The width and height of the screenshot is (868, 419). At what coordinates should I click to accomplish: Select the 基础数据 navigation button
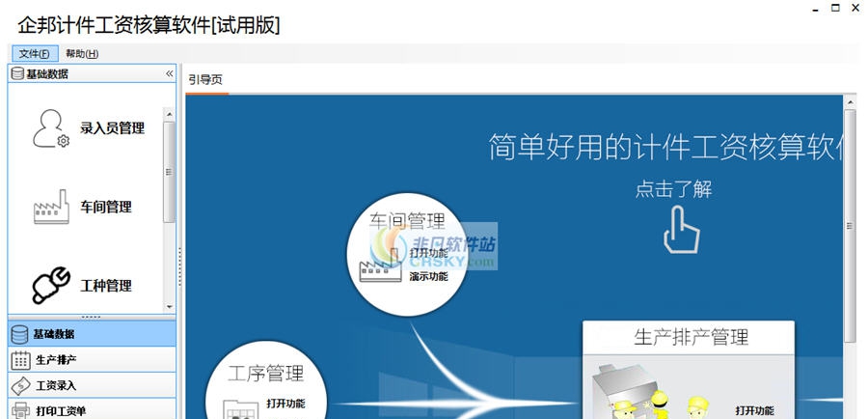click(92, 334)
